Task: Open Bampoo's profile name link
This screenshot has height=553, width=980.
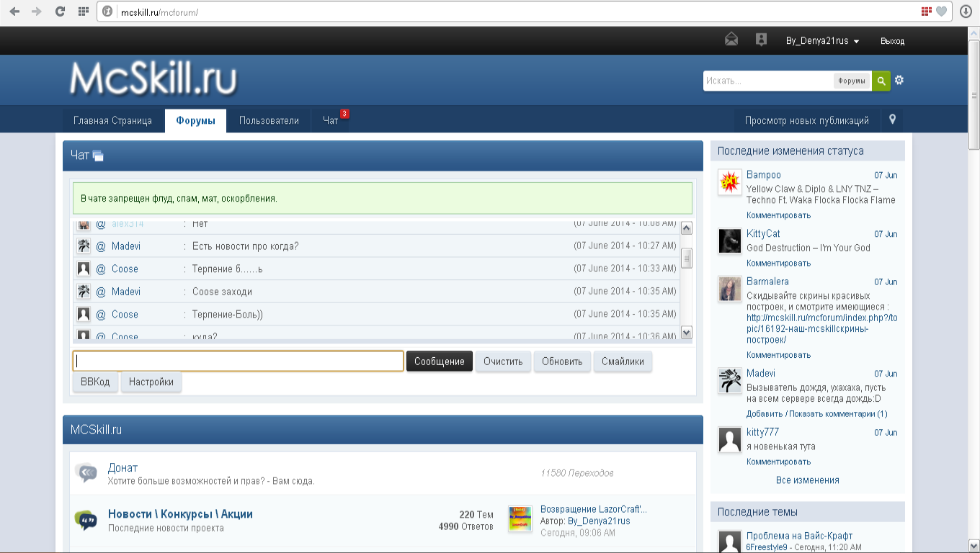Action: (x=764, y=175)
